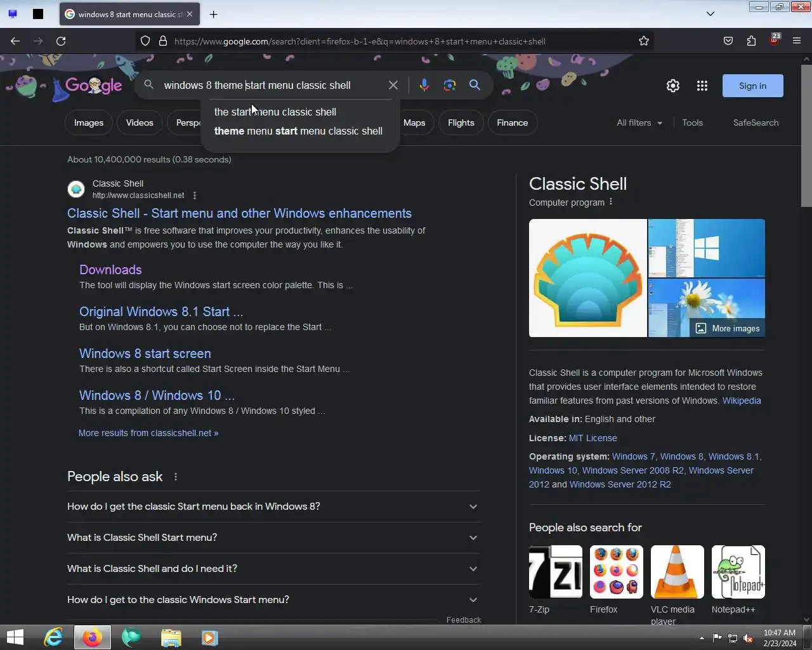Open the People also ask options menu

[x=176, y=477]
